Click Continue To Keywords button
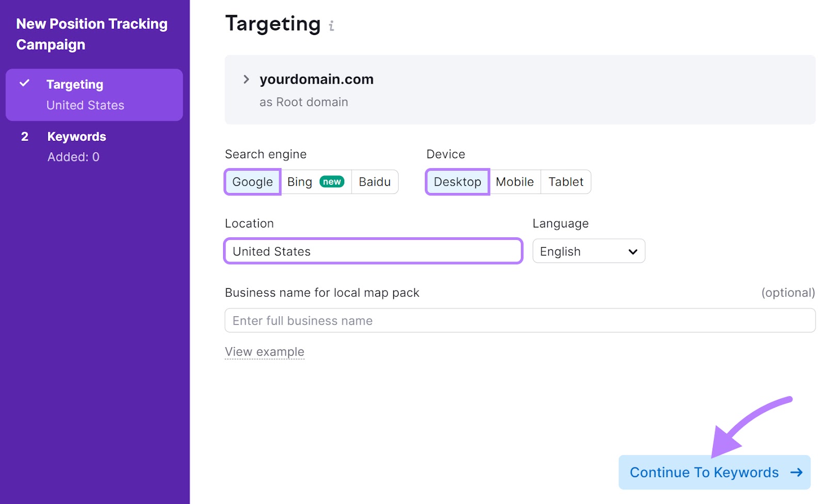Screen dimensions: 826x504 pos(714,472)
